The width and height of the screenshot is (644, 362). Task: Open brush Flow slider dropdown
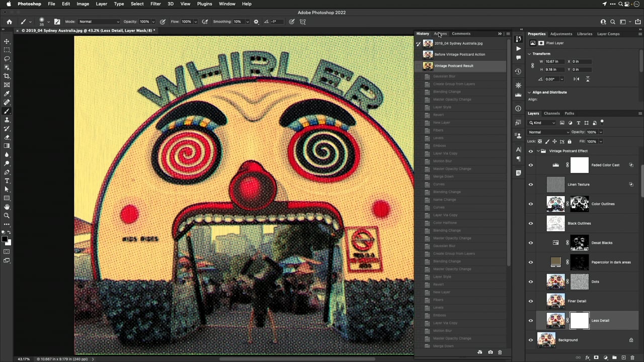coord(196,22)
